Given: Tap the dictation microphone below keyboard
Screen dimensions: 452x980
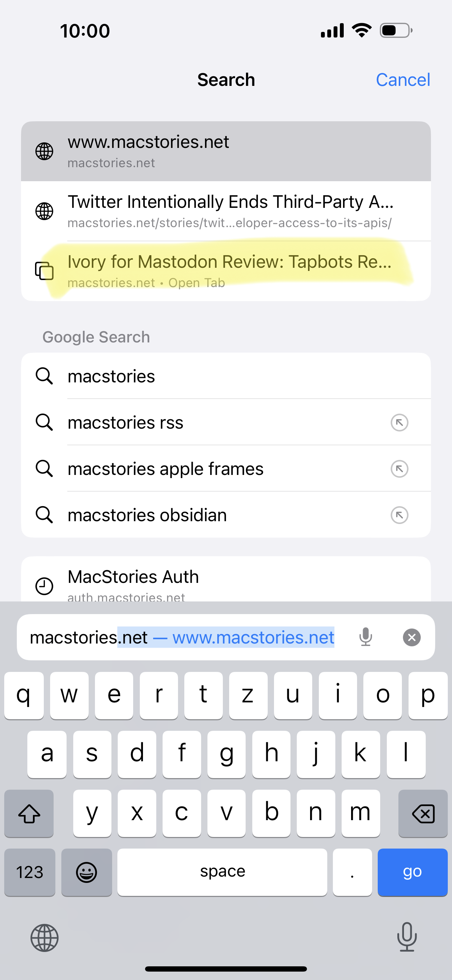Looking at the screenshot, I should tap(407, 937).
